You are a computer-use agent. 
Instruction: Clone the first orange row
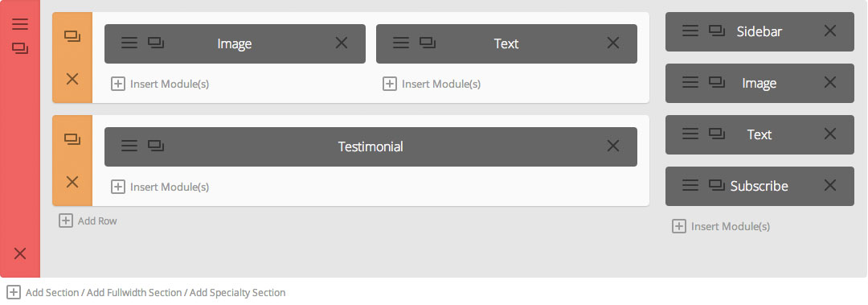pyautogui.click(x=72, y=36)
